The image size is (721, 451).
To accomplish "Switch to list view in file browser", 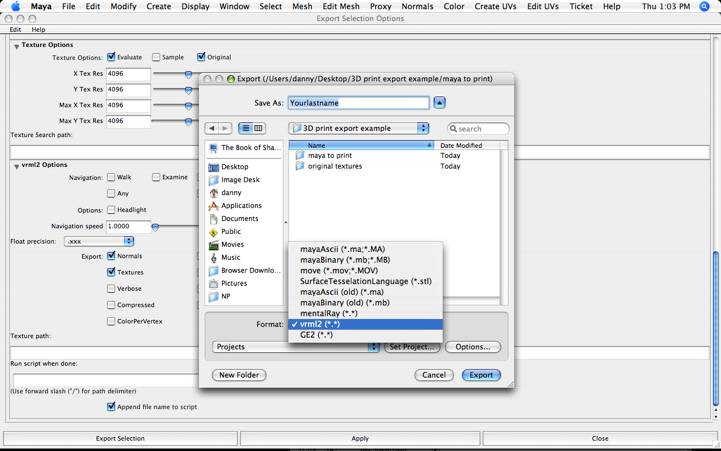I will coord(245,129).
